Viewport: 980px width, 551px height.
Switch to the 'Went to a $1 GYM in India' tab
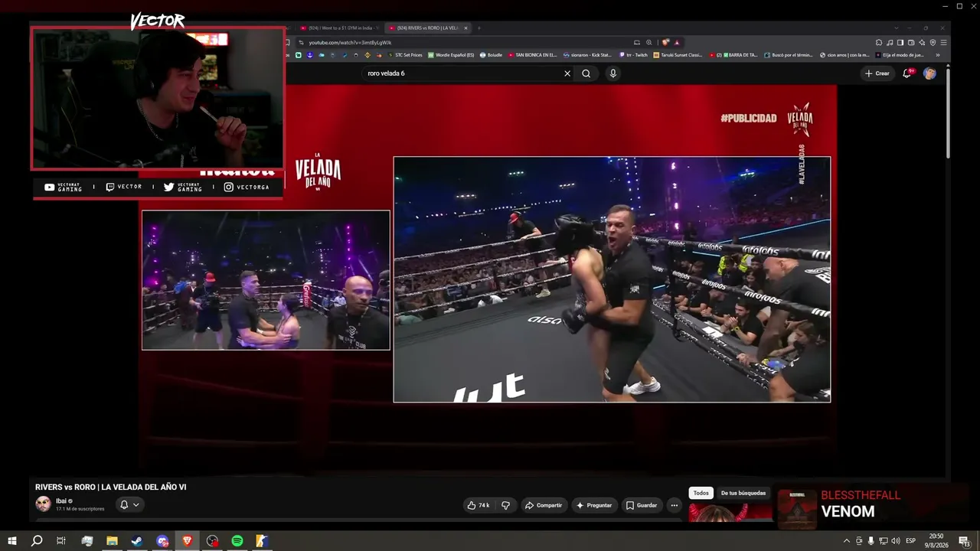(x=338, y=28)
